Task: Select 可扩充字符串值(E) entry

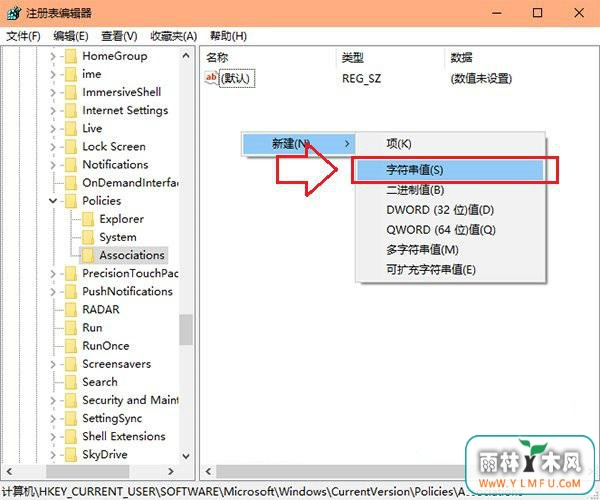Action: (x=450, y=270)
